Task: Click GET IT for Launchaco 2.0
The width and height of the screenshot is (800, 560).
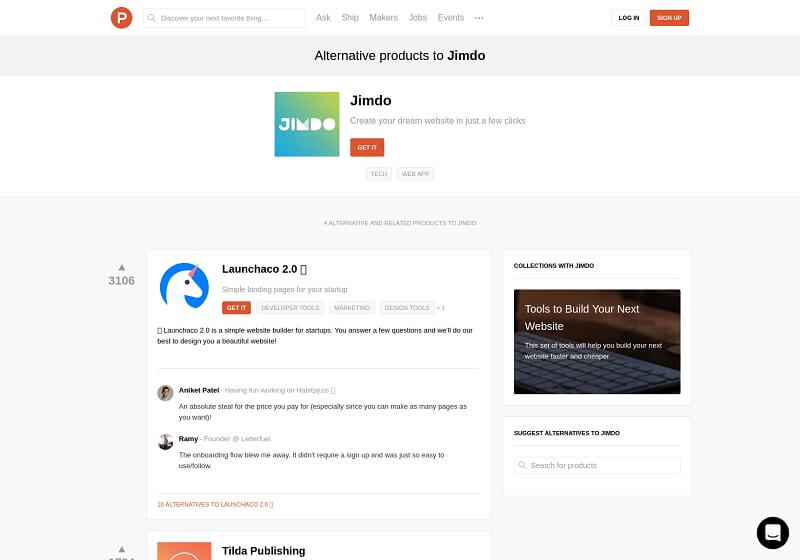Action: 236,308
